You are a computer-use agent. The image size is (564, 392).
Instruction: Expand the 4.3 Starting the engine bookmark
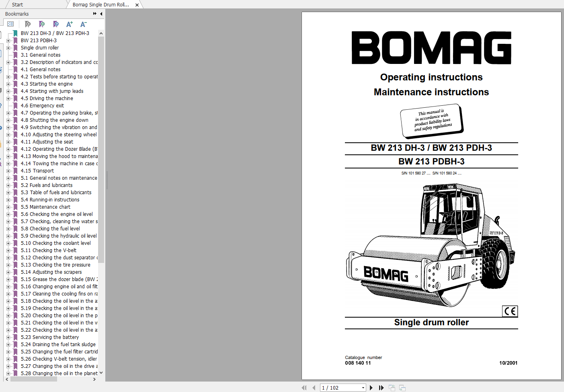point(8,84)
